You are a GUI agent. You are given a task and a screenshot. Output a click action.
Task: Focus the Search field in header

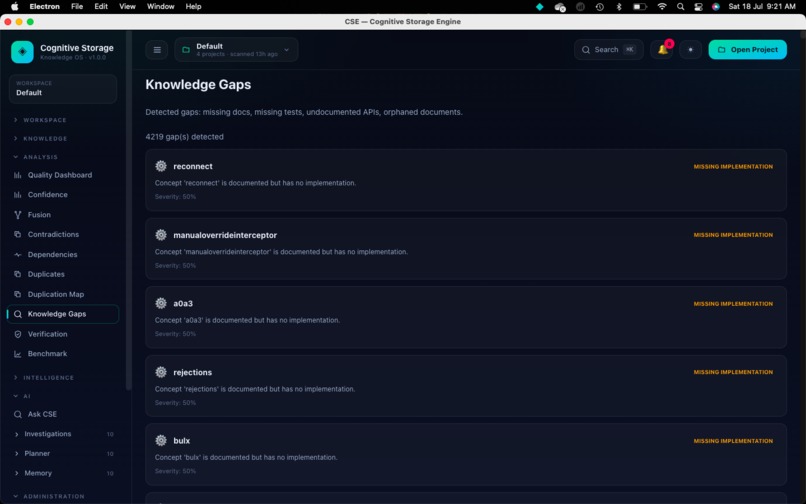609,50
